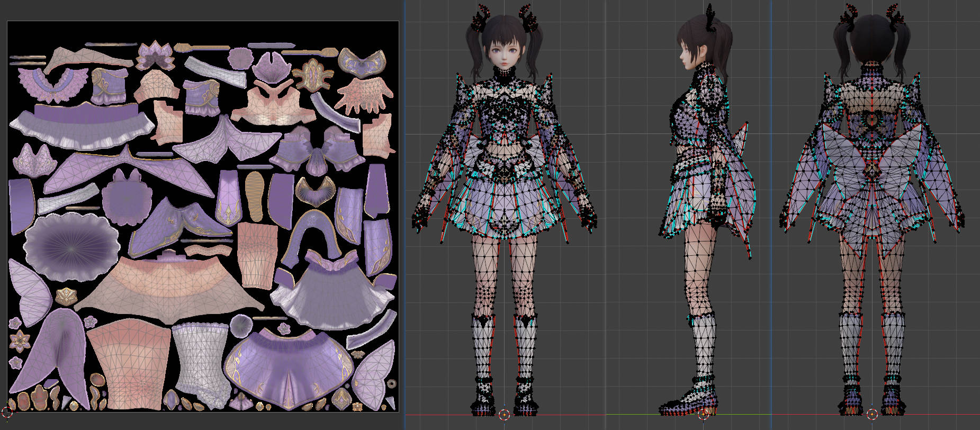980x430 pixels.
Task: Click the 3D cursor in back view
Action: pyautogui.click(x=873, y=414)
